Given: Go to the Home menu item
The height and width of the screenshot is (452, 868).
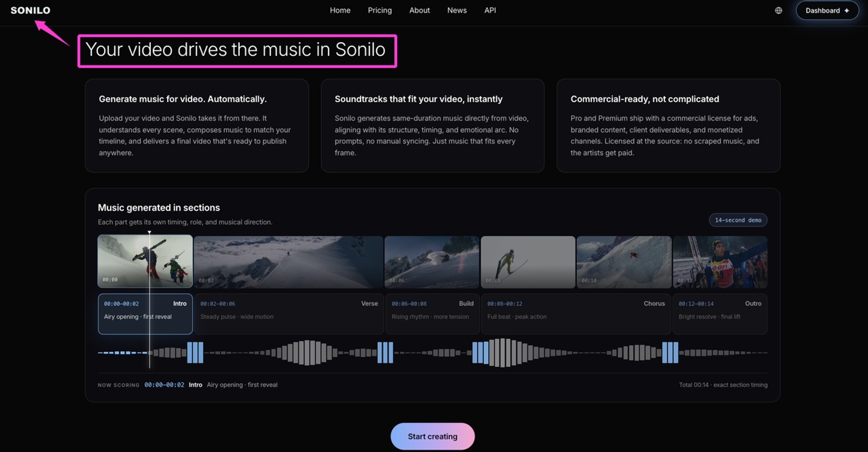Looking at the screenshot, I should pyautogui.click(x=340, y=10).
